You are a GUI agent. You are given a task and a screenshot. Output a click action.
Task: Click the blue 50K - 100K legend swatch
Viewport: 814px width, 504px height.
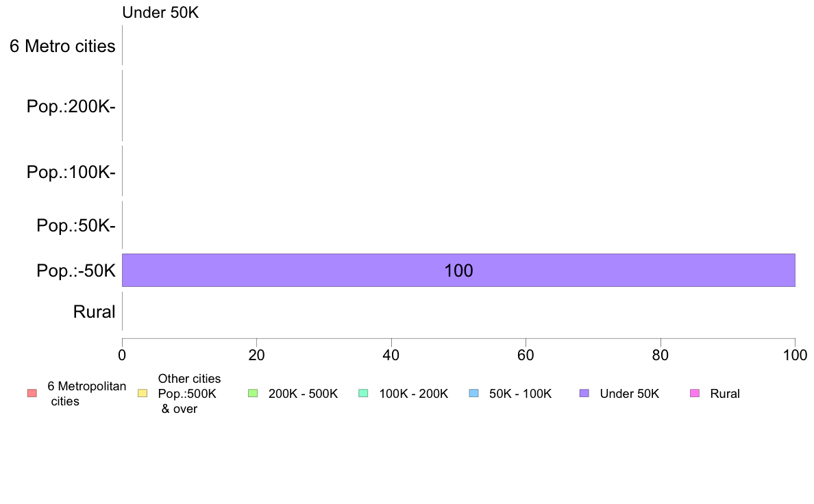tap(473, 394)
